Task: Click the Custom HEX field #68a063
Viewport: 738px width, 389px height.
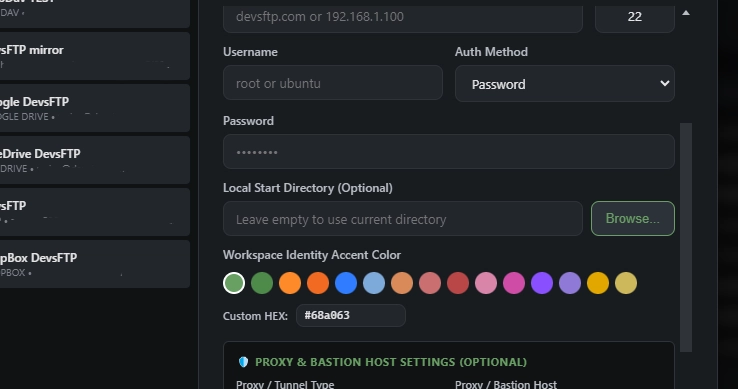Action: [351, 316]
